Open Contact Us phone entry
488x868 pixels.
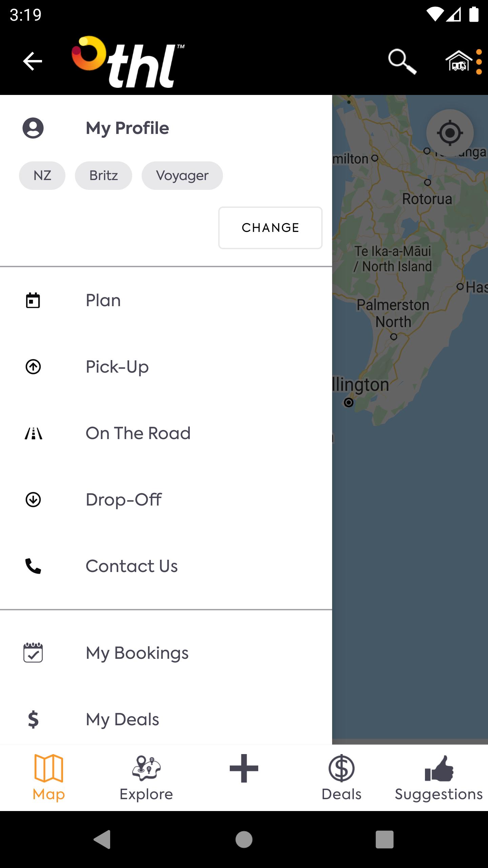(x=166, y=566)
